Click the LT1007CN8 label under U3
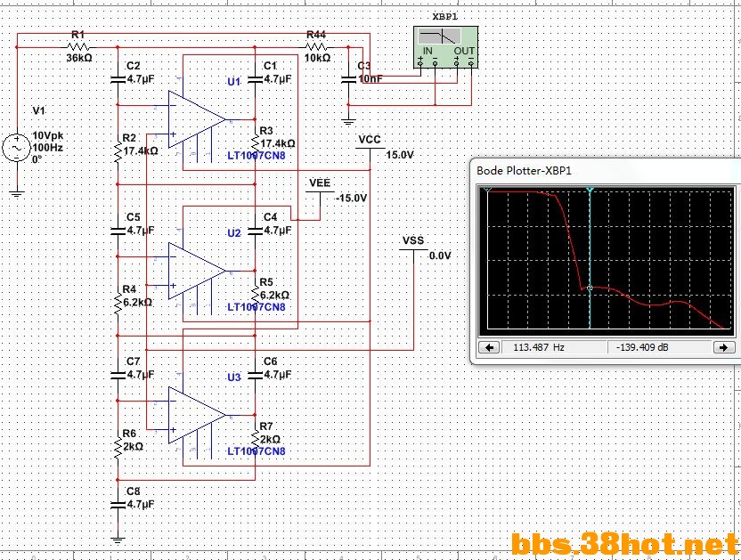741x560 pixels. (x=256, y=450)
